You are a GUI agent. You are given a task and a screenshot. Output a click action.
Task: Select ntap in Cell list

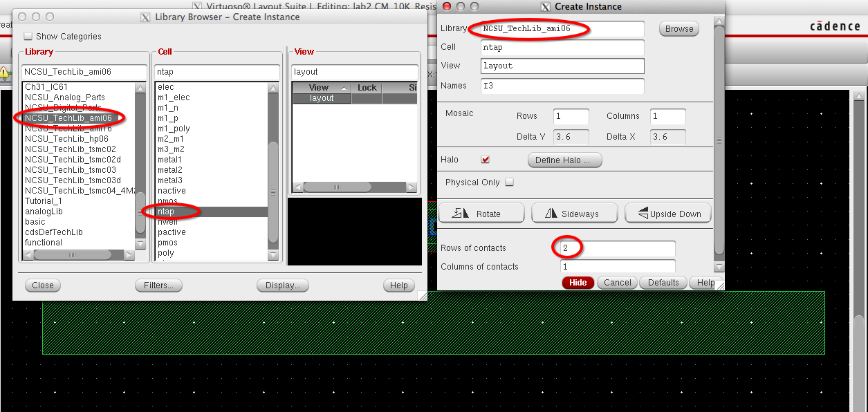pos(211,212)
